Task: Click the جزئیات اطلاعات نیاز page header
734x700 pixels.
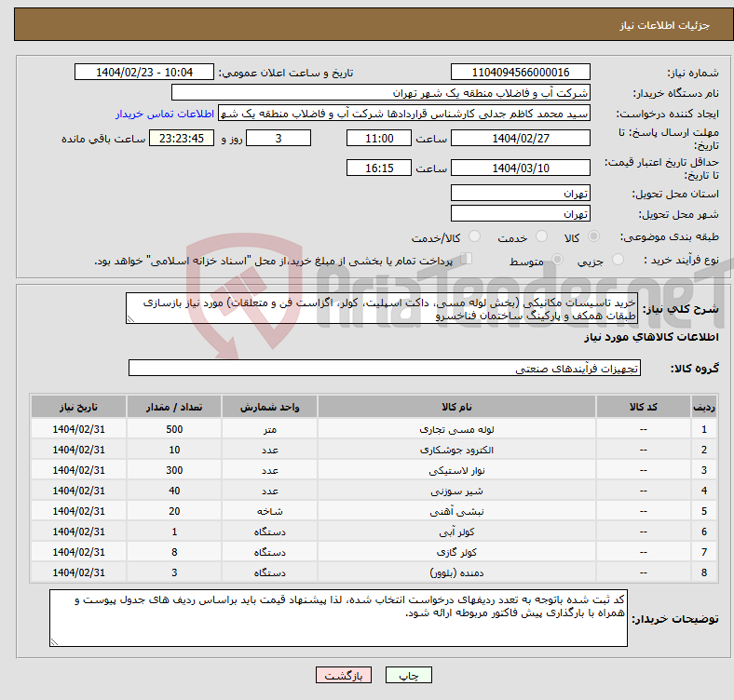Action: click(665, 25)
